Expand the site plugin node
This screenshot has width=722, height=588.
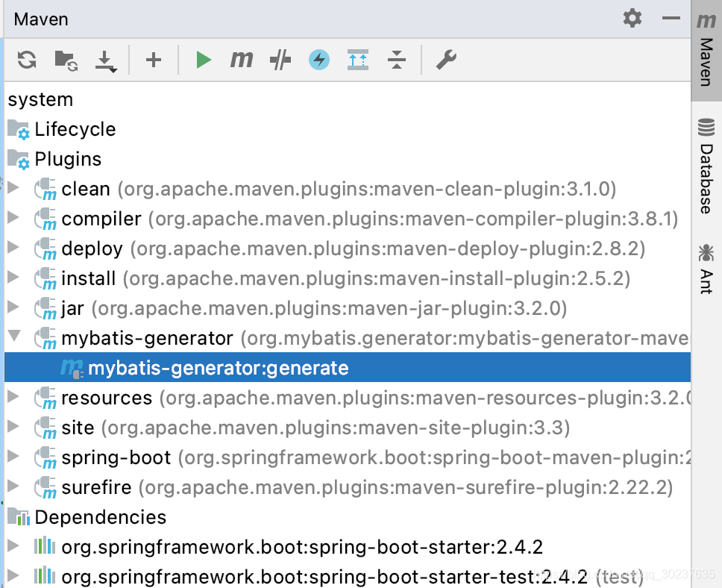tap(14, 426)
